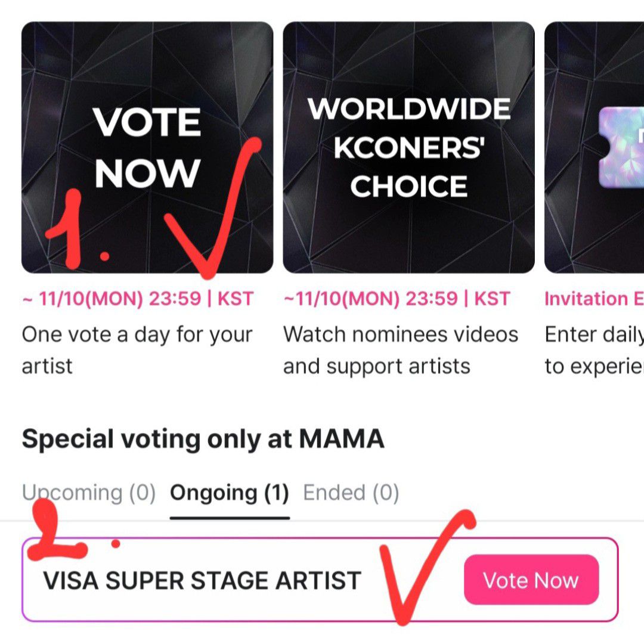This screenshot has width=644, height=644.
Task: Open the WORLDWIDE KCONERS' CHOICE card
Action: (408, 147)
